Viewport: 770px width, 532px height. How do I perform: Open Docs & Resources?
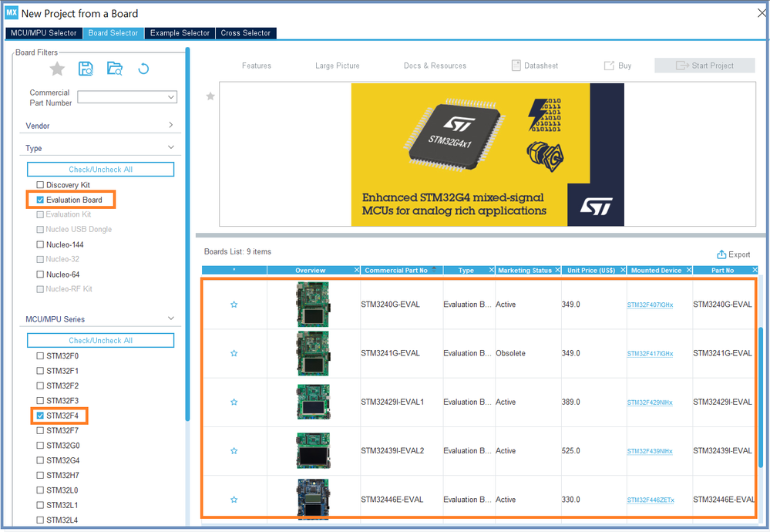(x=435, y=66)
